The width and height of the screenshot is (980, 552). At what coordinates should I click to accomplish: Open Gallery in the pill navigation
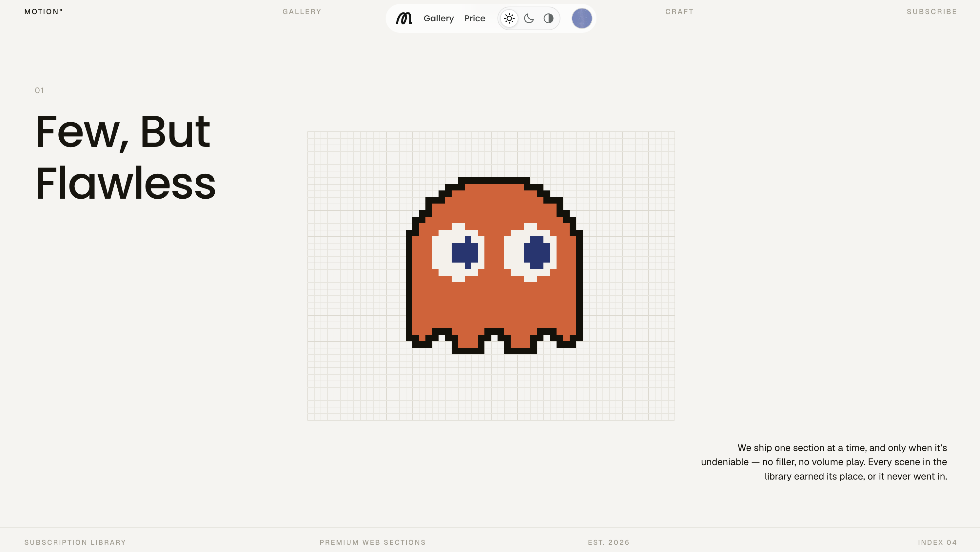439,18
